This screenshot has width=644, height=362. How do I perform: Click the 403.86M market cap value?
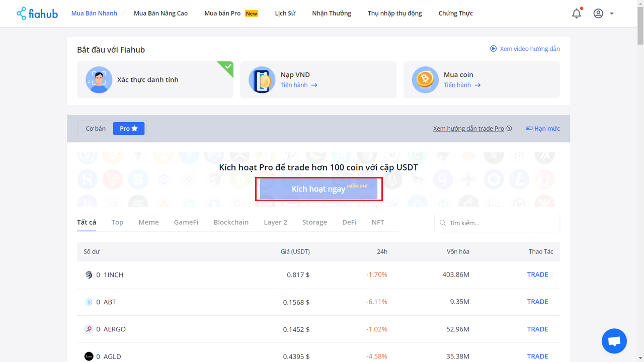point(456,275)
